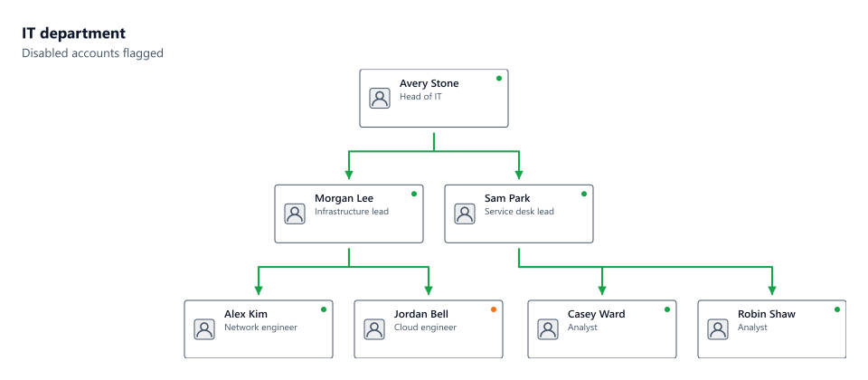
Task: Select the name Sam Park
Action: tap(507, 198)
